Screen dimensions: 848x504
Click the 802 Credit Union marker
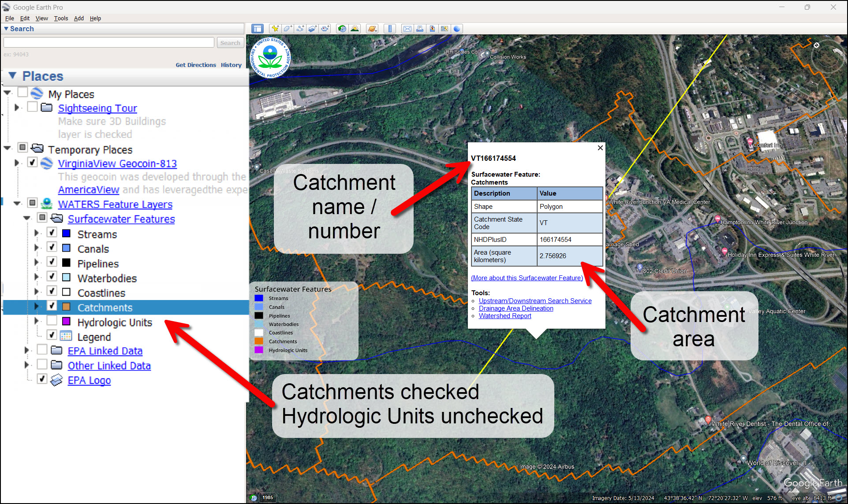[x=639, y=267]
